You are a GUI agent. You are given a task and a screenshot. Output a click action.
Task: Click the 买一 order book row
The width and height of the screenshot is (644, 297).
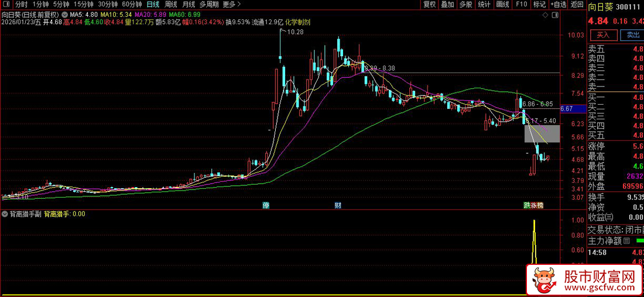pos(616,97)
